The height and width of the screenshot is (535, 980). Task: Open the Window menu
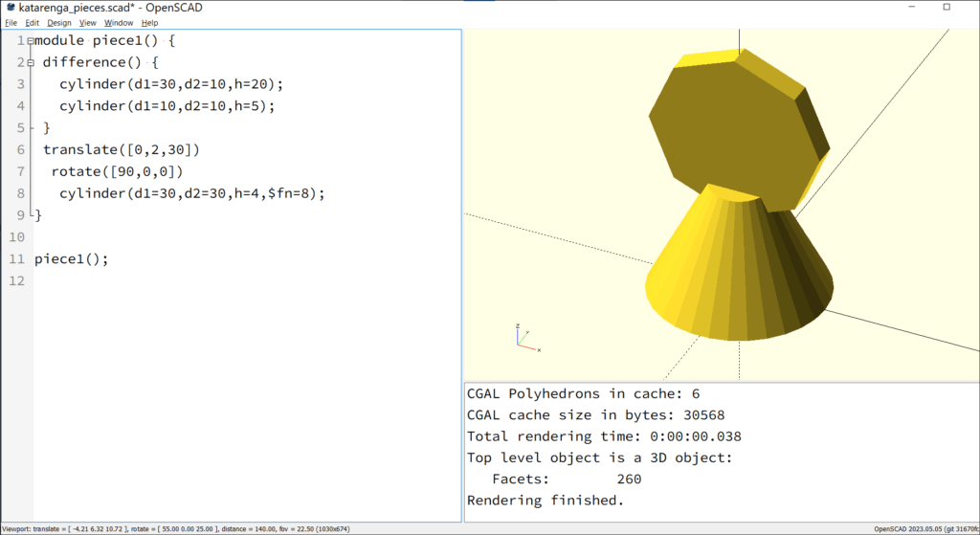(118, 23)
